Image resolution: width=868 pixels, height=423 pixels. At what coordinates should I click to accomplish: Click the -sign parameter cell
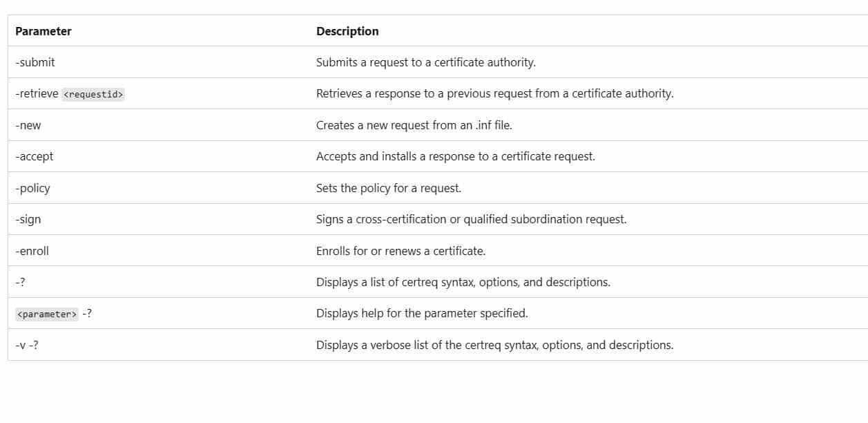click(28, 219)
